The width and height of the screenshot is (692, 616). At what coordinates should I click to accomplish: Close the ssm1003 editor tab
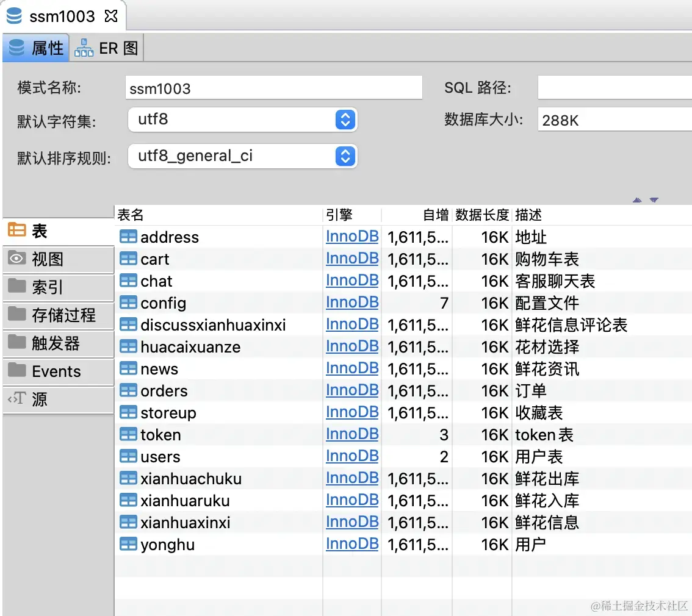point(111,16)
